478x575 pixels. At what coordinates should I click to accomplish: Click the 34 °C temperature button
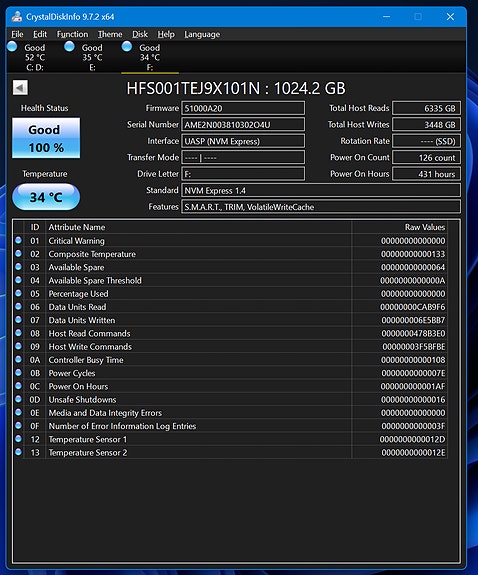(46, 197)
